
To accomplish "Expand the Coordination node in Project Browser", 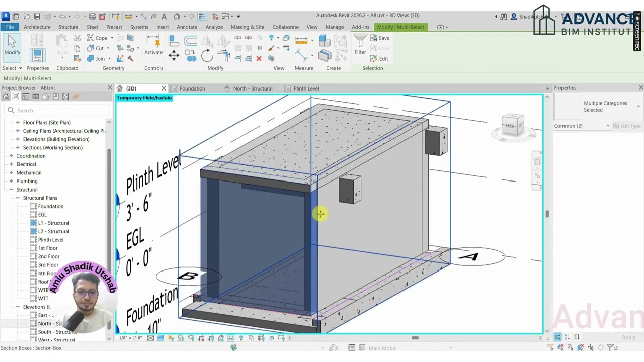I will point(11,156).
